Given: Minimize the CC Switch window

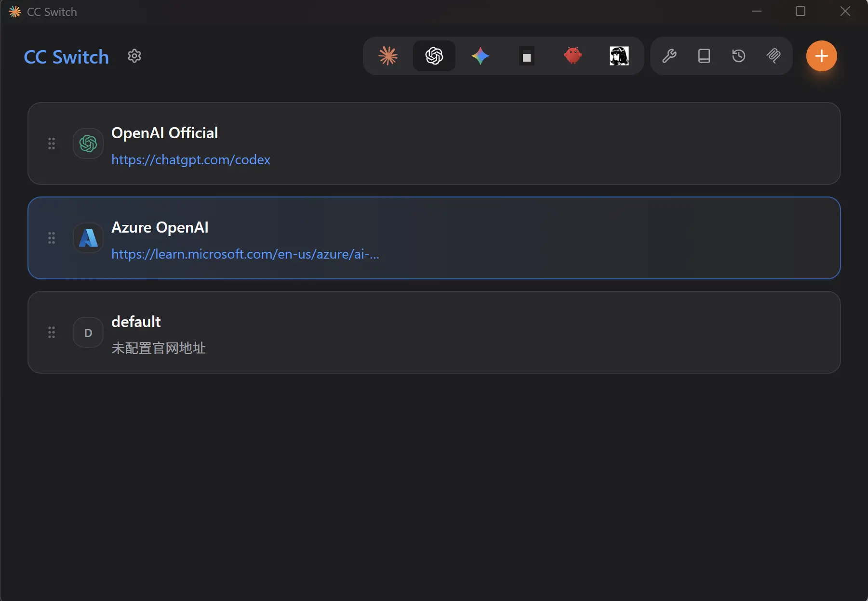Looking at the screenshot, I should click(757, 11).
